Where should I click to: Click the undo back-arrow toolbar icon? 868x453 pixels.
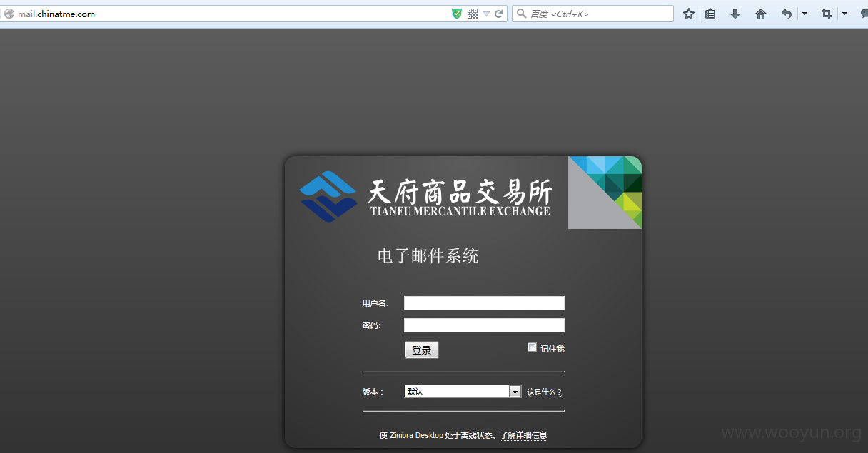[x=787, y=14]
